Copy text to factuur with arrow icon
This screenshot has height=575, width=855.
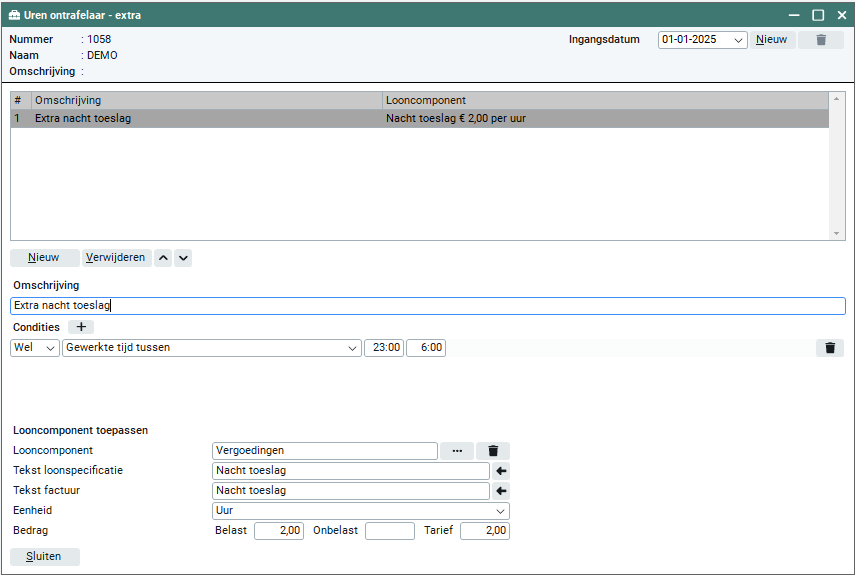click(x=501, y=491)
